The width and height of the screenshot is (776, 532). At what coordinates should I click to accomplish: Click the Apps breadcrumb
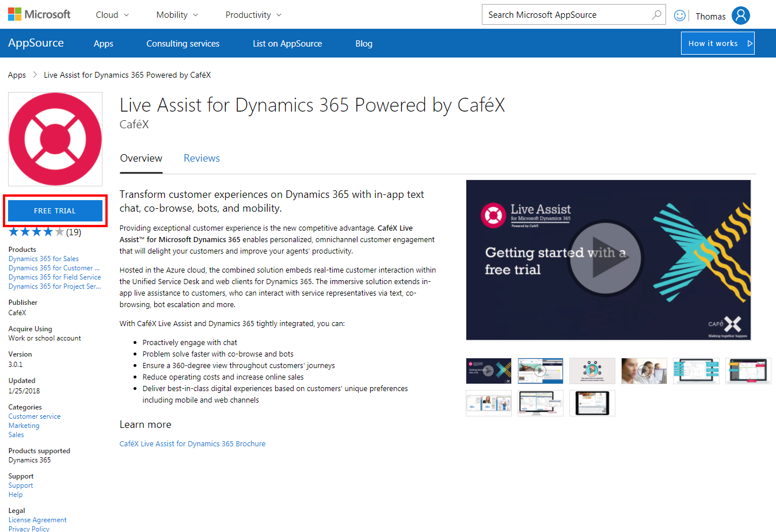[17, 75]
